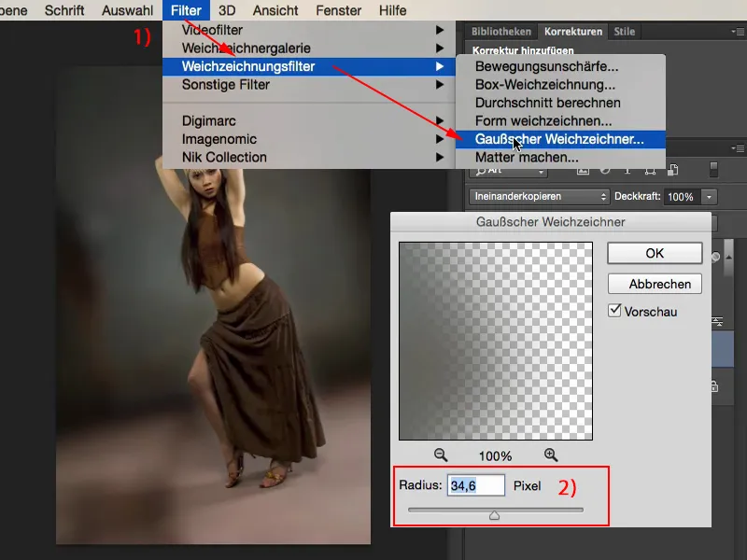
Task: Click the Radius slider handle
Action: [x=495, y=515]
